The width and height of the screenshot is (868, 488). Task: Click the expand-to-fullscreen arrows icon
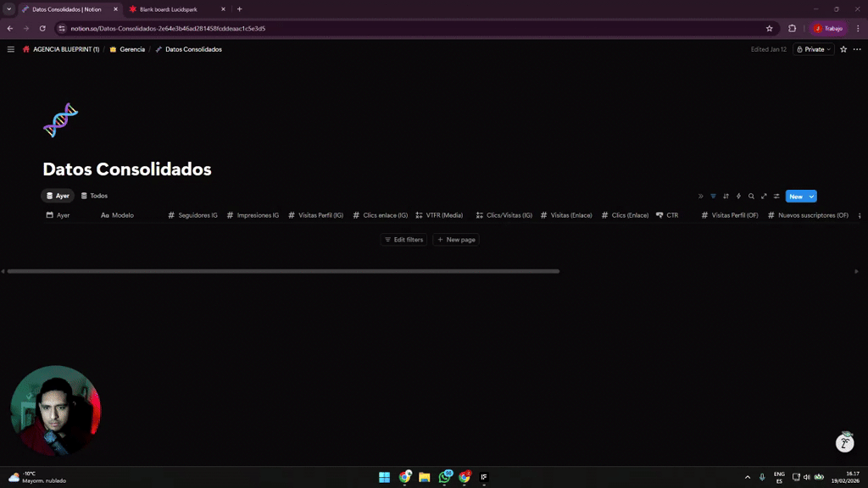(x=764, y=196)
